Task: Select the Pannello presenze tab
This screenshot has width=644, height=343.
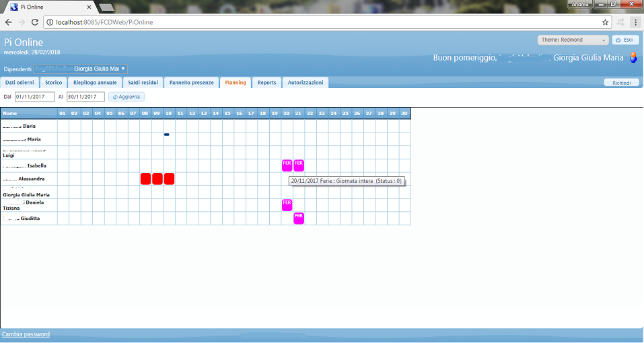Action: (191, 83)
